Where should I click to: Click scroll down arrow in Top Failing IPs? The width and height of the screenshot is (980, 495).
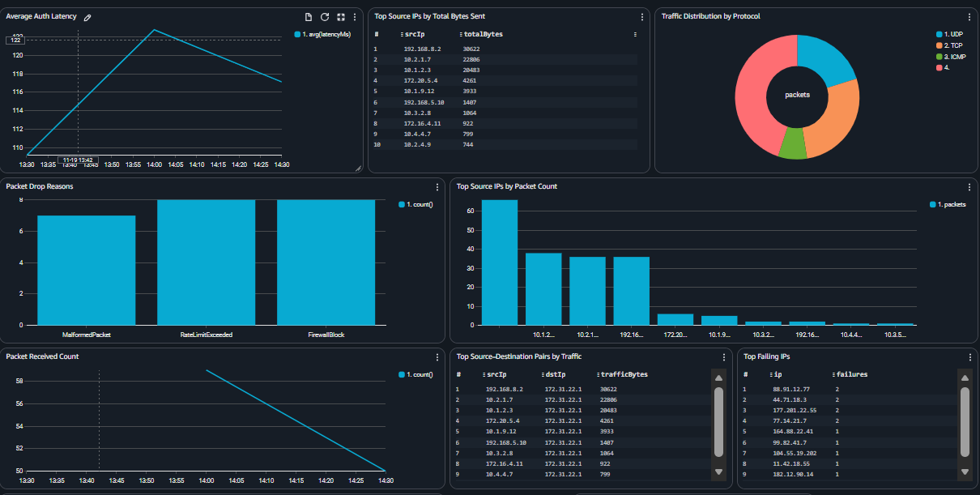(964, 472)
